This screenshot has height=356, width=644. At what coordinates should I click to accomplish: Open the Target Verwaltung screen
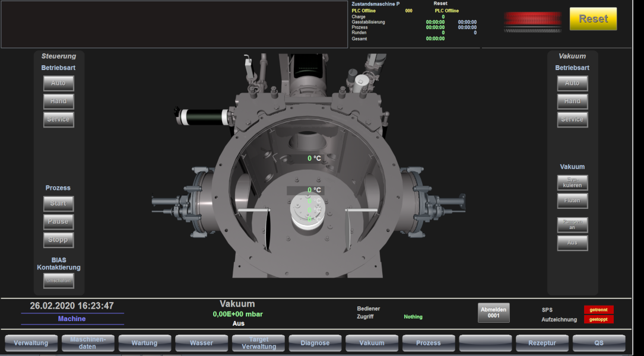[x=258, y=343]
